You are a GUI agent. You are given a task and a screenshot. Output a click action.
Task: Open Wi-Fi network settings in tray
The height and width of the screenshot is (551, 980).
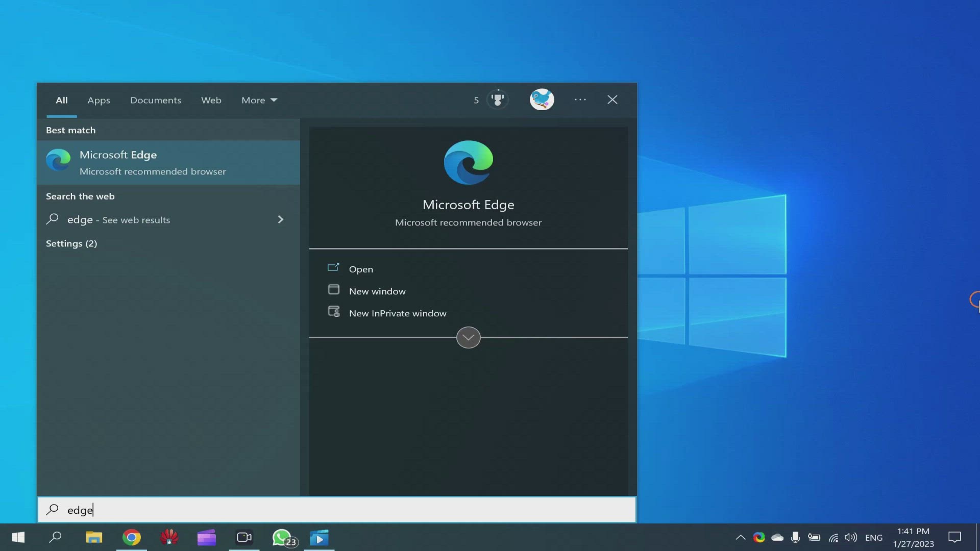[x=834, y=538]
